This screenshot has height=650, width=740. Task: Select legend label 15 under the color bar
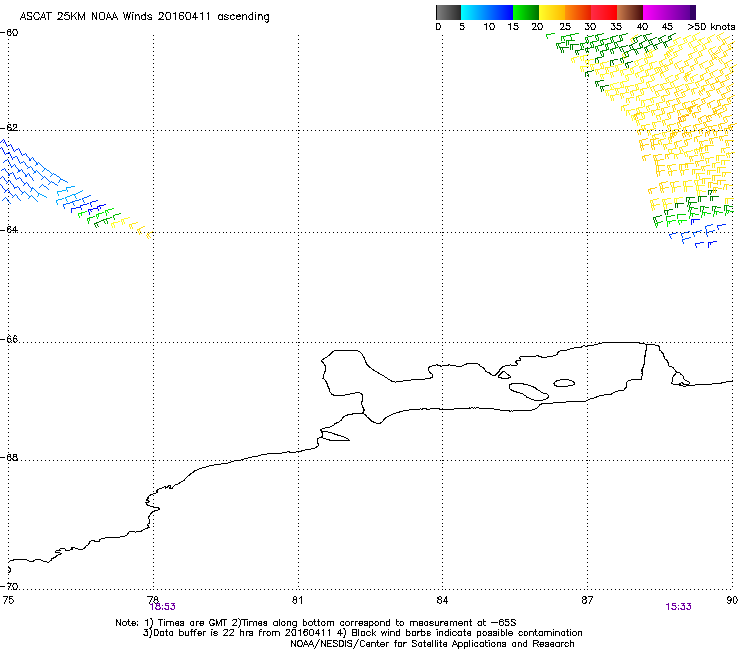click(513, 27)
